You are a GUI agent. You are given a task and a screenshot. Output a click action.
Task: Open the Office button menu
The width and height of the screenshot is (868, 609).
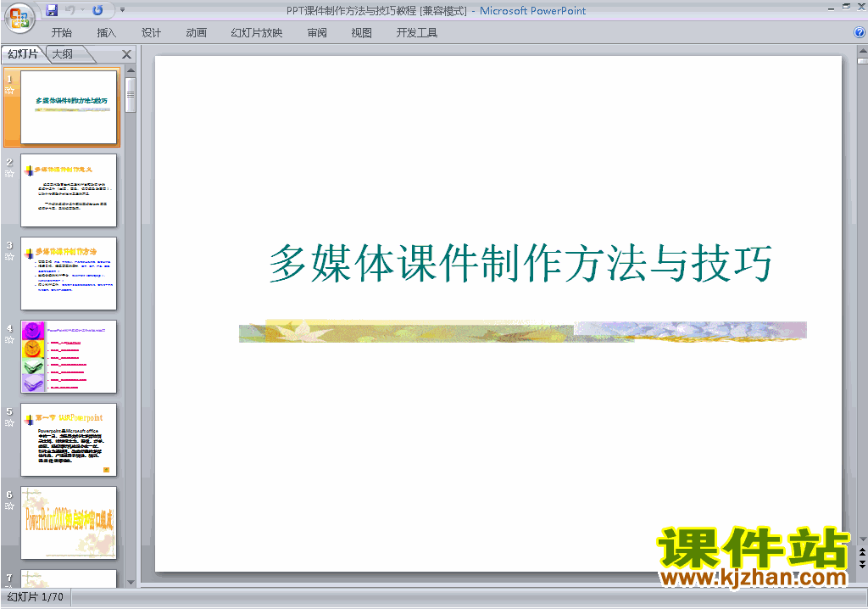coord(19,18)
